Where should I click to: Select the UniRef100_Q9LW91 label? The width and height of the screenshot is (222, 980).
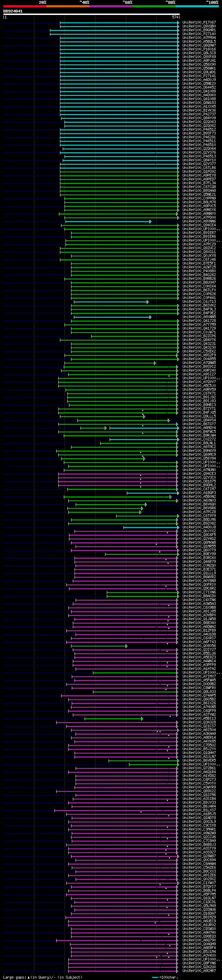199,72
